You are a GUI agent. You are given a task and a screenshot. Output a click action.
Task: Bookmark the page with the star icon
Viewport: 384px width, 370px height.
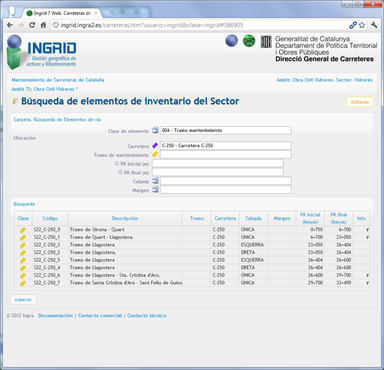point(362,25)
